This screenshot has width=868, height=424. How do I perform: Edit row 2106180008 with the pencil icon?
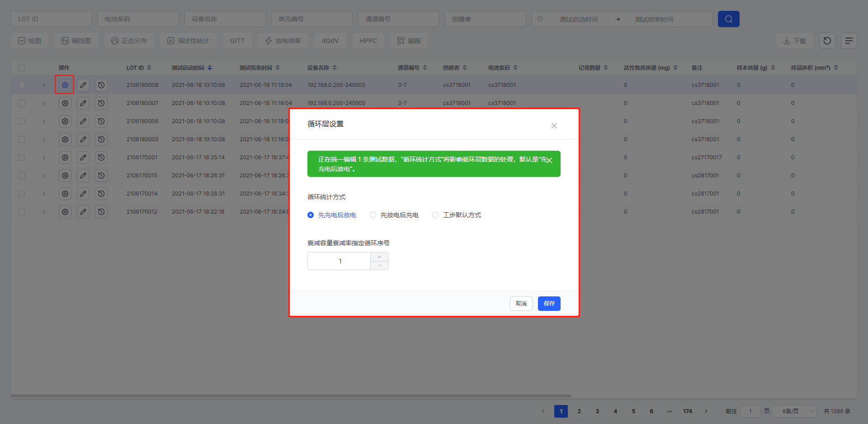tap(83, 85)
